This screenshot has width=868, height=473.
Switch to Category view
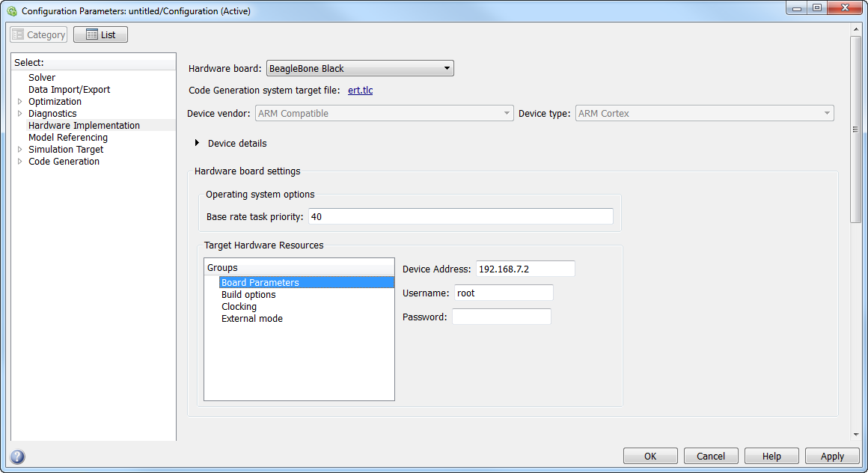[39, 34]
